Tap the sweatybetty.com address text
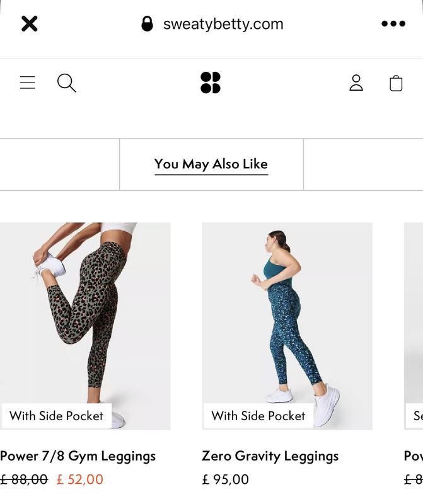Image resolution: width=423 pixels, height=504 pixels. (x=223, y=24)
